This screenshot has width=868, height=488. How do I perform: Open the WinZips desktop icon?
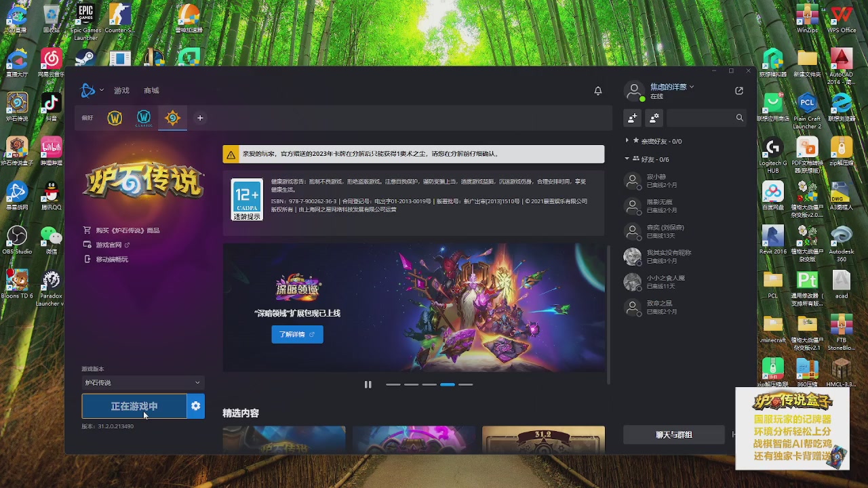(807, 18)
